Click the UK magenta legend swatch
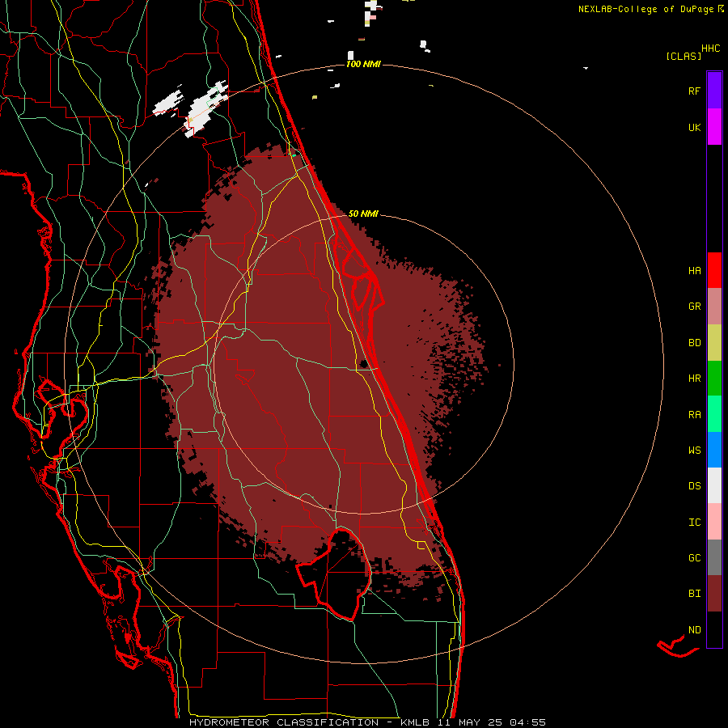This screenshot has width=728, height=728. click(714, 126)
